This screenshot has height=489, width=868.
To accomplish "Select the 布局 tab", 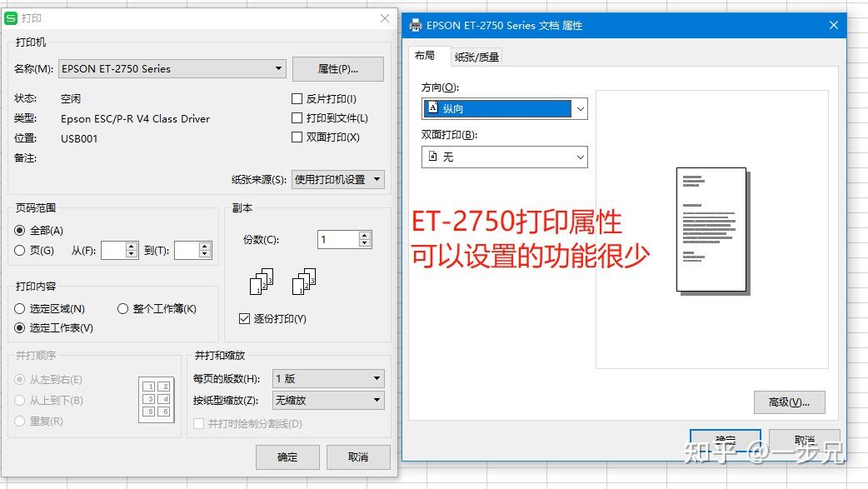I will (427, 57).
